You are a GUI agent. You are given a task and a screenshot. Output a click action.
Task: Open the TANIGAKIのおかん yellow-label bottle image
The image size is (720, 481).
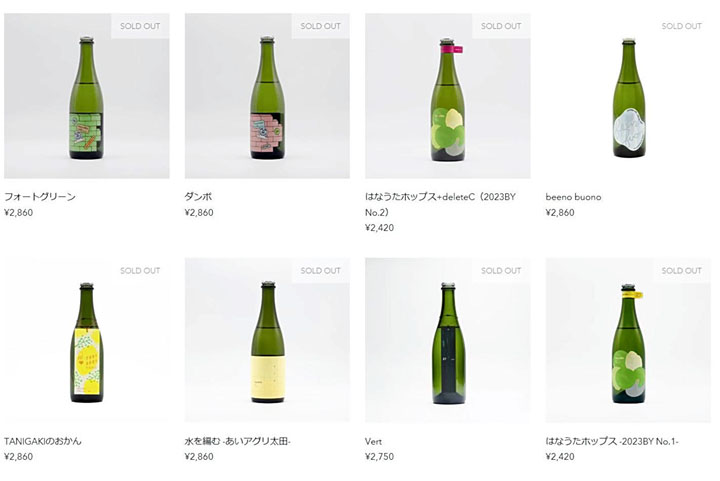[87, 340]
